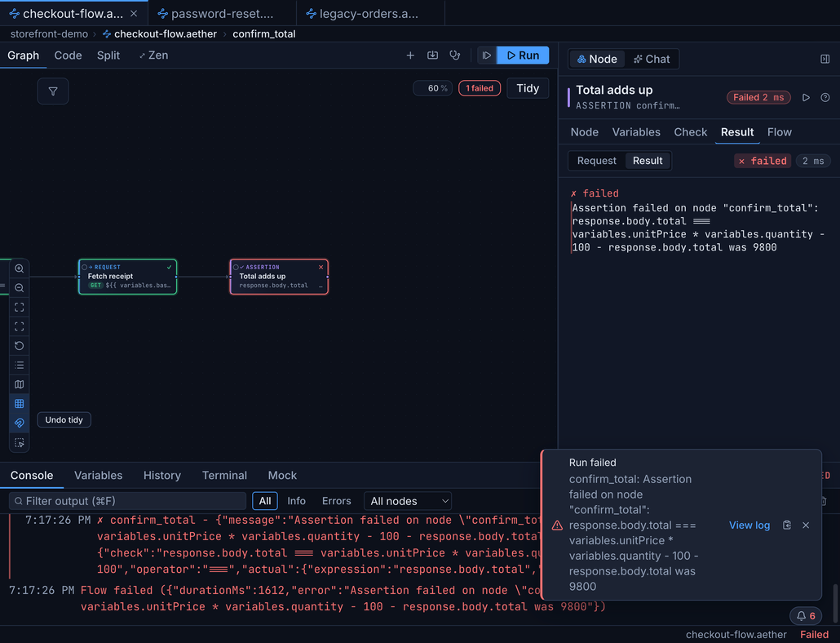
Task: Expand the Assertion node ellipsis menu
Action: tap(321, 286)
